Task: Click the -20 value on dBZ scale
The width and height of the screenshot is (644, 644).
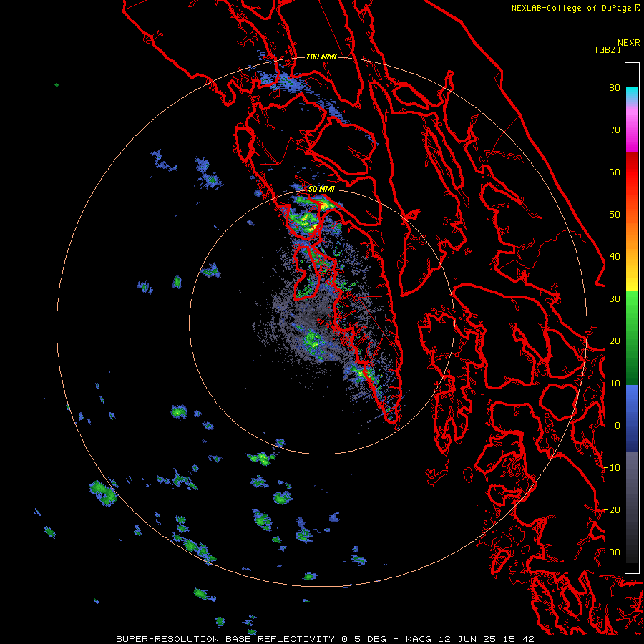Action: pyautogui.click(x=612, y=509)
